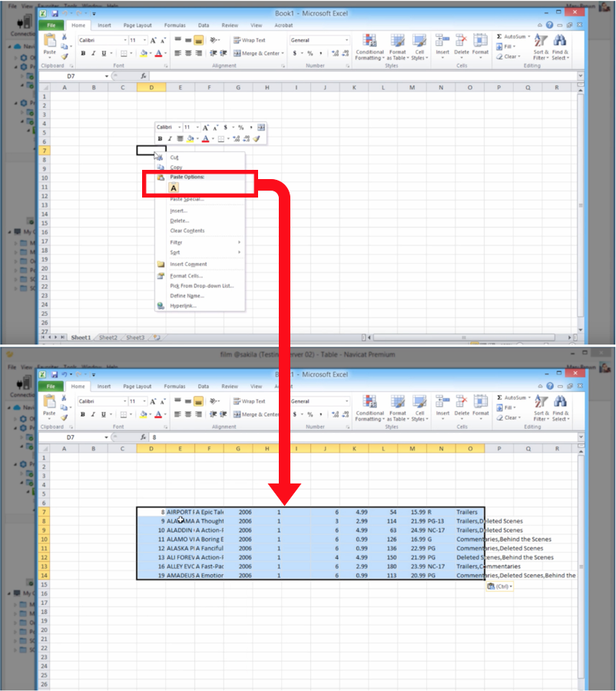Screen dimensions: 616x691
Task: Click the cell showing 16.99 G in row 10
Action: pyautogui.click(x=412, y=540)
